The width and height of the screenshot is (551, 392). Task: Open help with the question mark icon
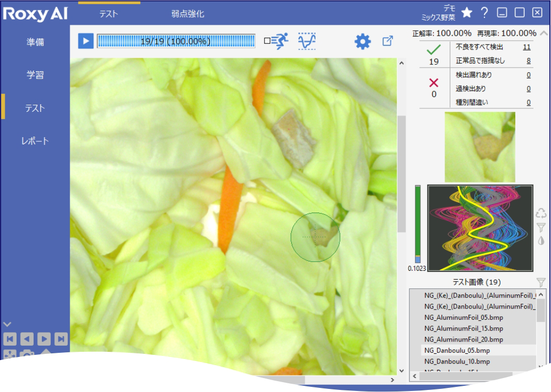[484, 12]
